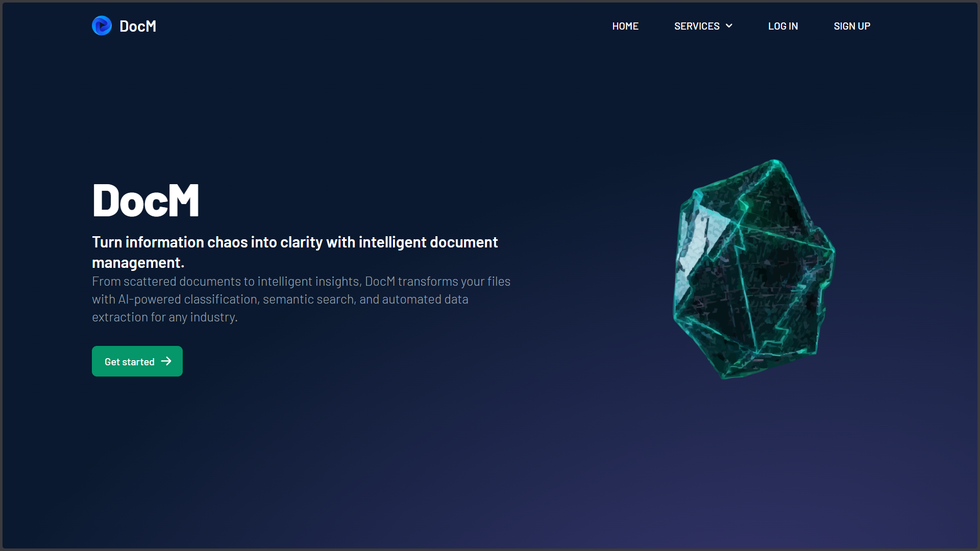
Task: Click the arrow glyph on the green button
Action: pos(167,361)
